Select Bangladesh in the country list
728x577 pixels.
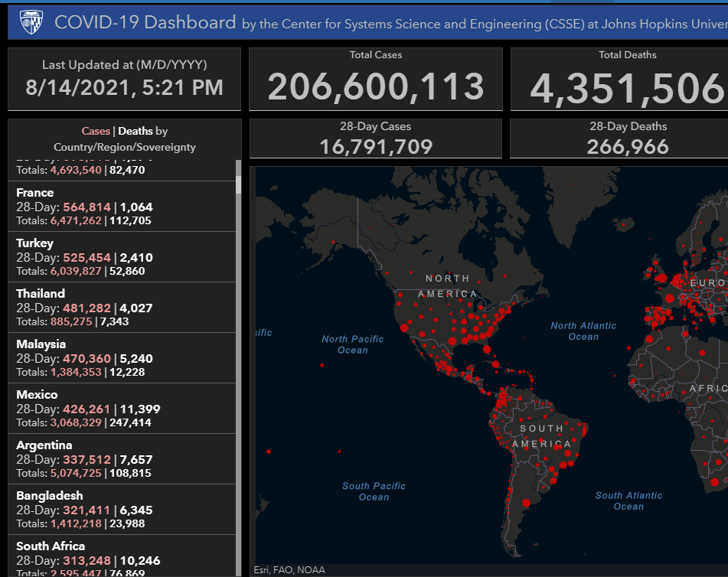click(x=122, y=510)
